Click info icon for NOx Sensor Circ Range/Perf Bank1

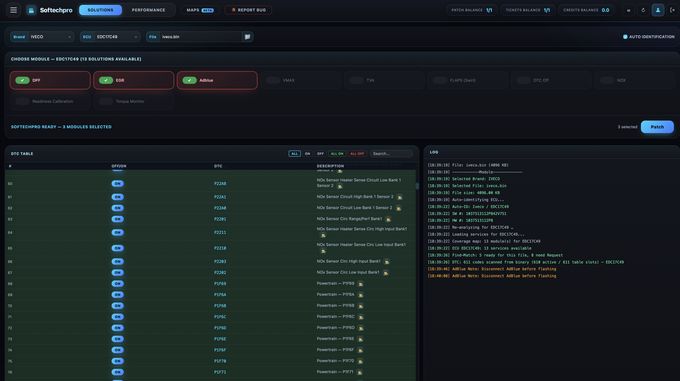click(388, 219)
